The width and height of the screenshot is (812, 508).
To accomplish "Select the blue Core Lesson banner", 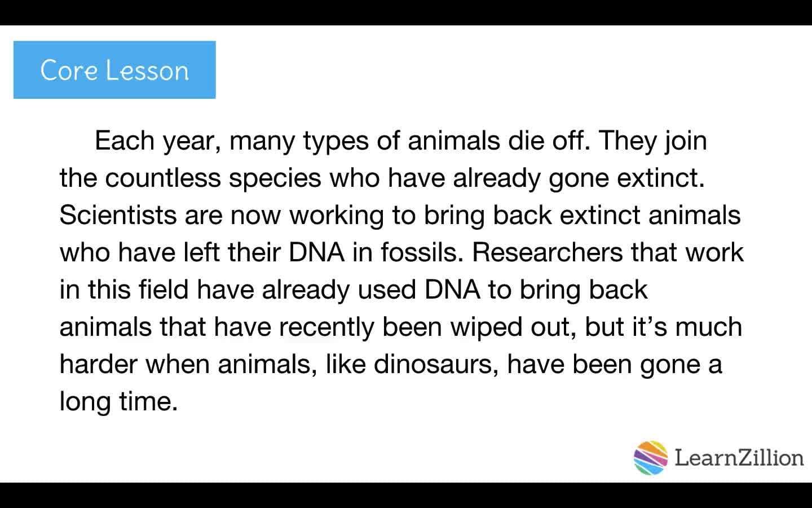I will pyautogui.click(x=114, y=70).
